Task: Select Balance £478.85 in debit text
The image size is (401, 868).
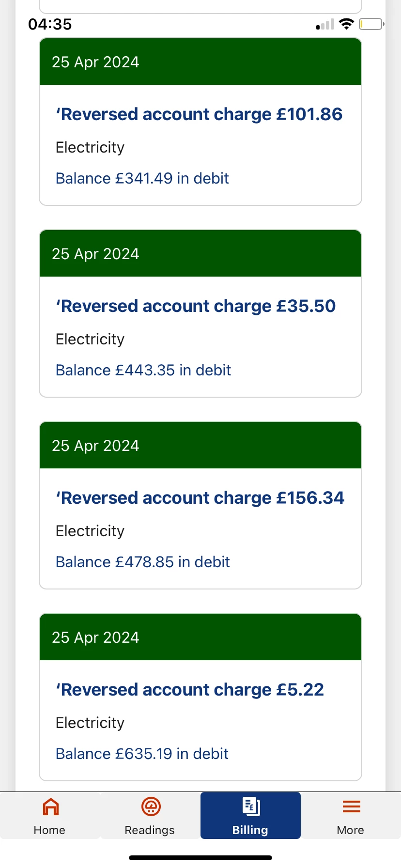Action: [143, 562]
